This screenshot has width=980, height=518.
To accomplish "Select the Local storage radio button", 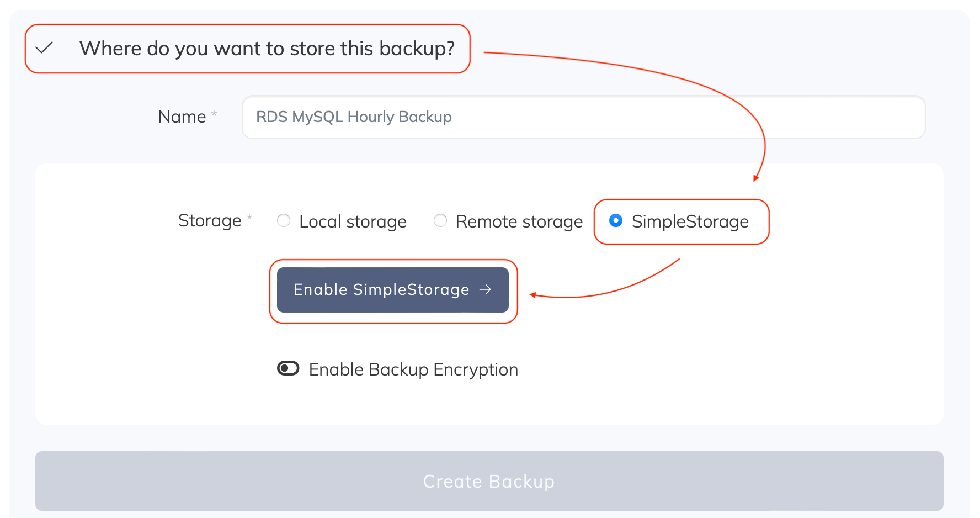I will tap(284, 221).
